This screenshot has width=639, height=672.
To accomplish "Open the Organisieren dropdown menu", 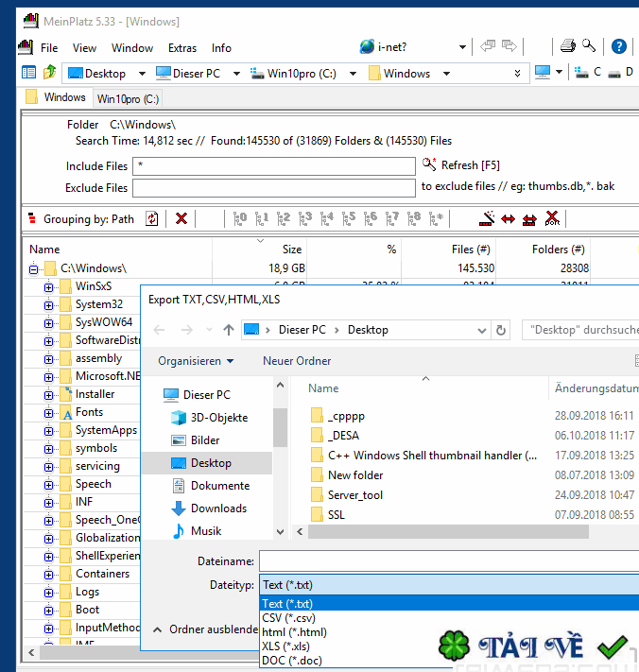I will [x=196, y=361].
